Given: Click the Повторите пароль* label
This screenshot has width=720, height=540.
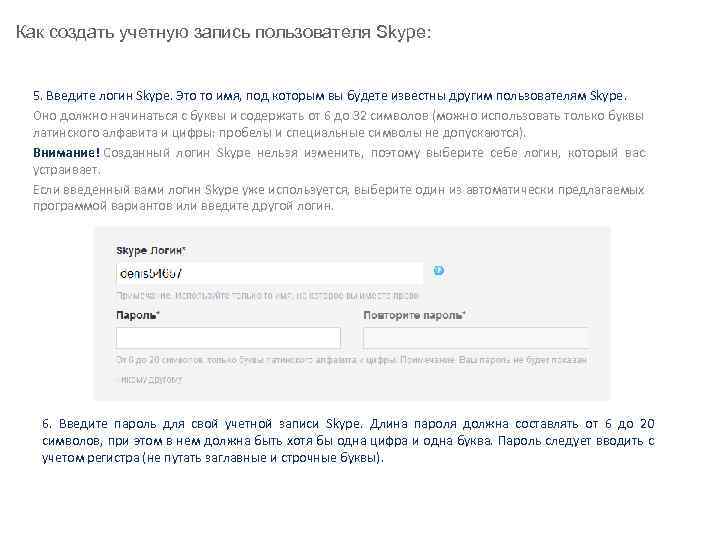Looking at the screenshot, I should [x=414, y=315].
